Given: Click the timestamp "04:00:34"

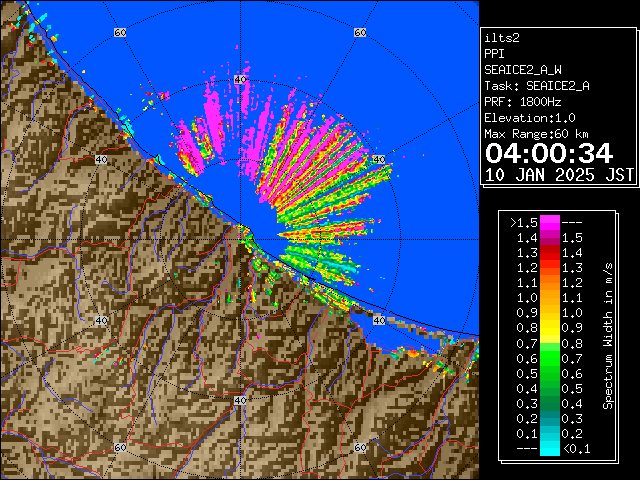Looking at the screenshot, I should [x=549, y=153].
